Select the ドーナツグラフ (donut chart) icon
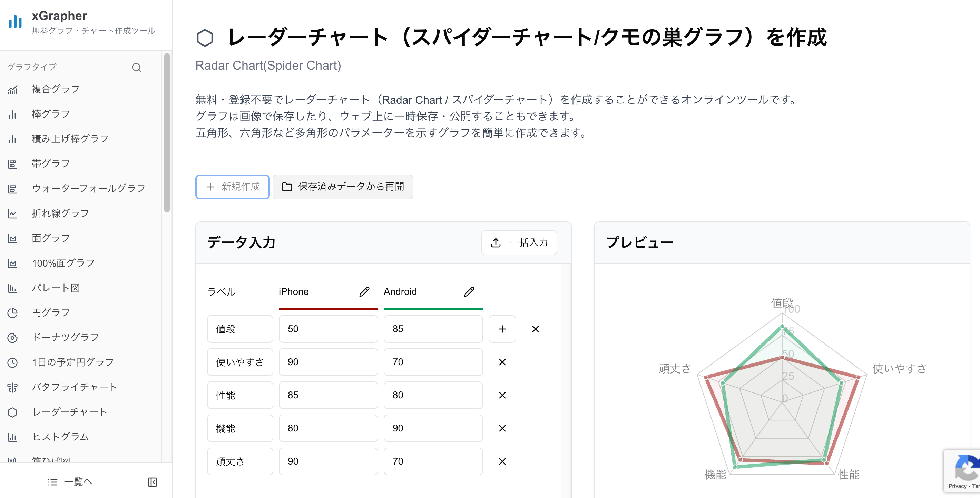The height and width of the screenshot is (498, 980). [x=12, y=337]
